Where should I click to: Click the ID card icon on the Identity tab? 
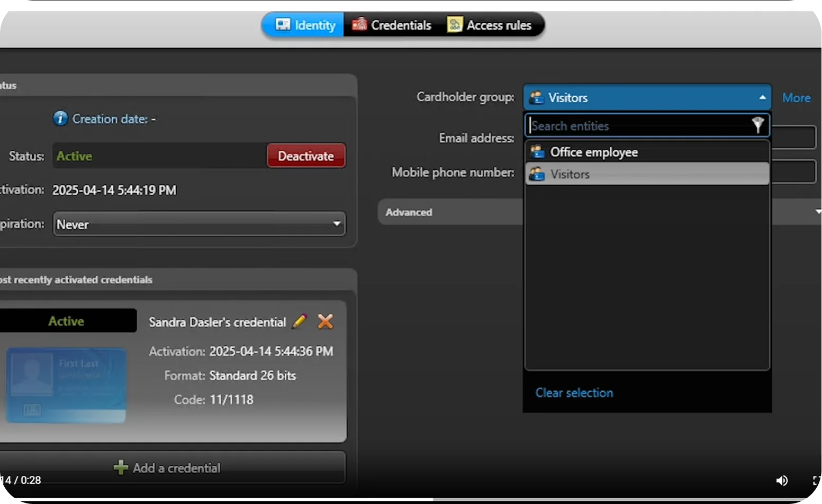click(282, 24)
